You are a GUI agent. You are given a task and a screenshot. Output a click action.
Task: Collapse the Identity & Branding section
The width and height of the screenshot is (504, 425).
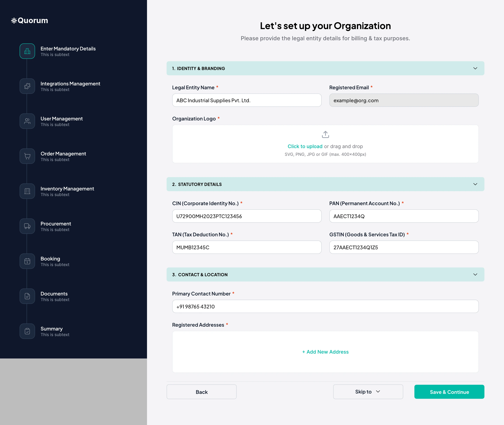pos(475,68)
